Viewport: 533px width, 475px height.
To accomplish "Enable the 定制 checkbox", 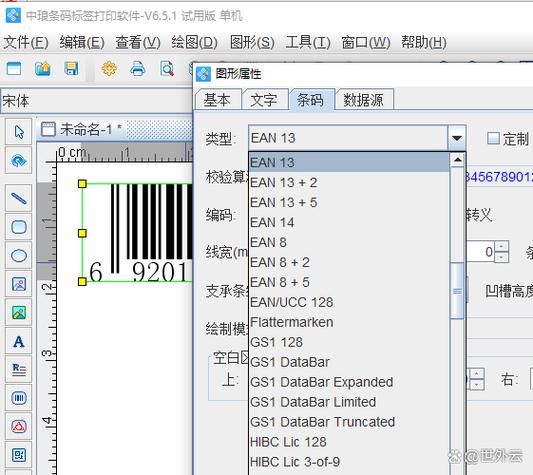I will coord(493,138).
